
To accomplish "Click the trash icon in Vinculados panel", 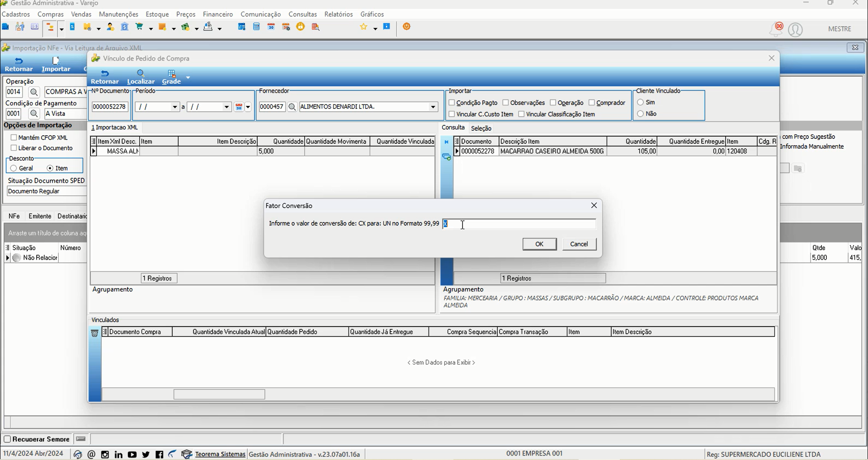I will (x=94, y=333).
